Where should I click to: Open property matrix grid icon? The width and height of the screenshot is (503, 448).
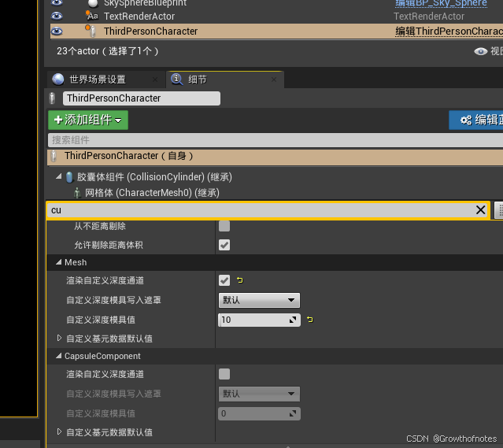point(499,210)
